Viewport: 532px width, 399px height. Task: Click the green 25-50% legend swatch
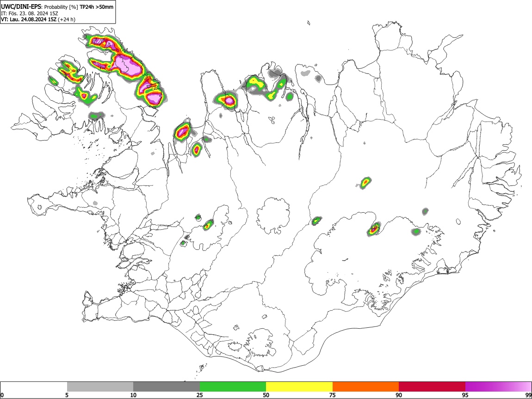233,387
